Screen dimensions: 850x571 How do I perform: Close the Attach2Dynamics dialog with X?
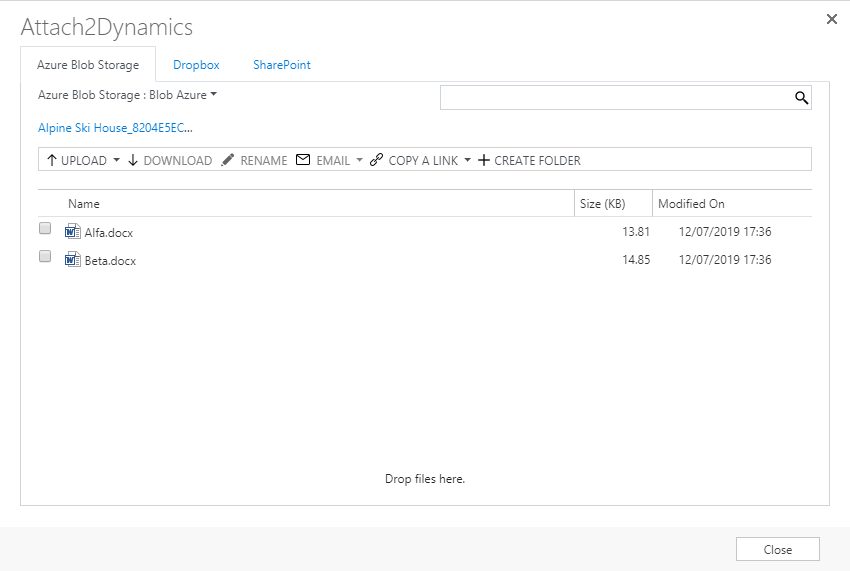pos(832,19)
